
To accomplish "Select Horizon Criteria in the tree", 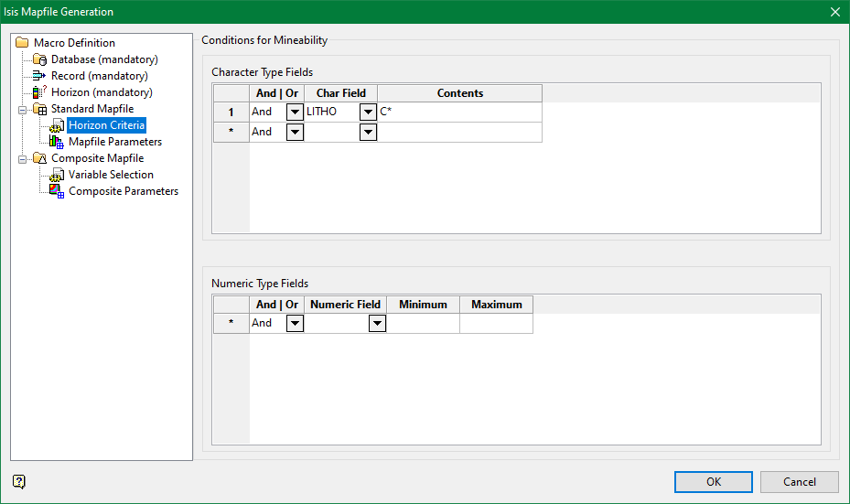I will tap(106, 125).
